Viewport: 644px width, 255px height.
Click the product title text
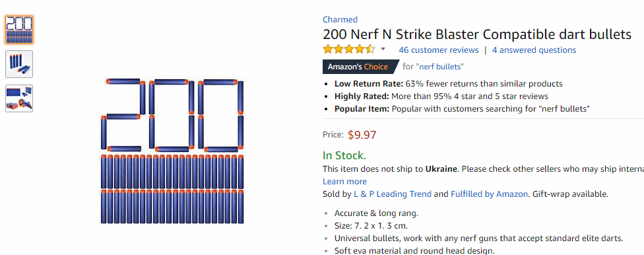click(x=477, y=34)
